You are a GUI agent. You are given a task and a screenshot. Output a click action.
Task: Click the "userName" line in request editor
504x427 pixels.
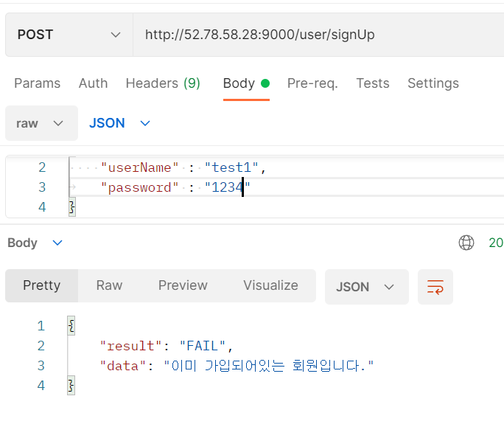[183, 167]
